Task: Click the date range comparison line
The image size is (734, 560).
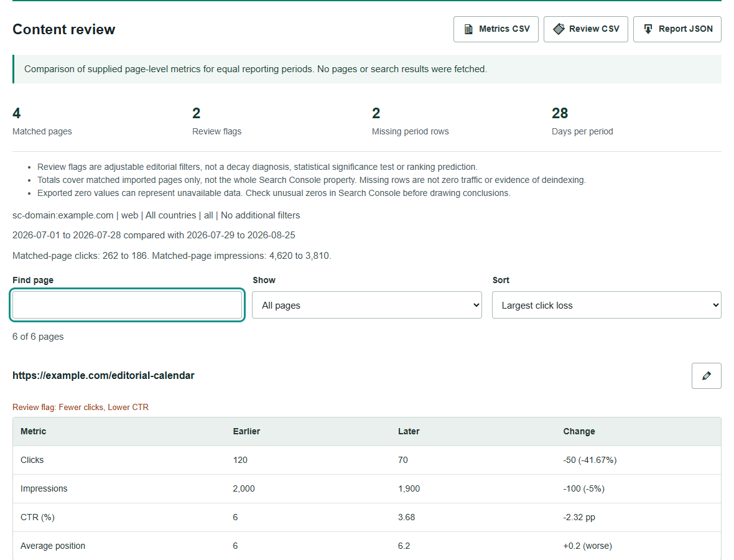Action: pos(154,235)
